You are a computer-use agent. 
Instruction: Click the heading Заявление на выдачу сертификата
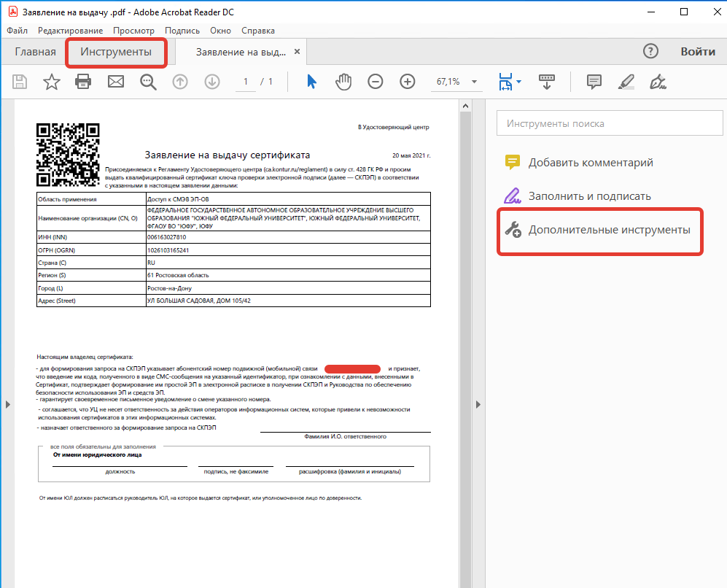pos(228,155)
